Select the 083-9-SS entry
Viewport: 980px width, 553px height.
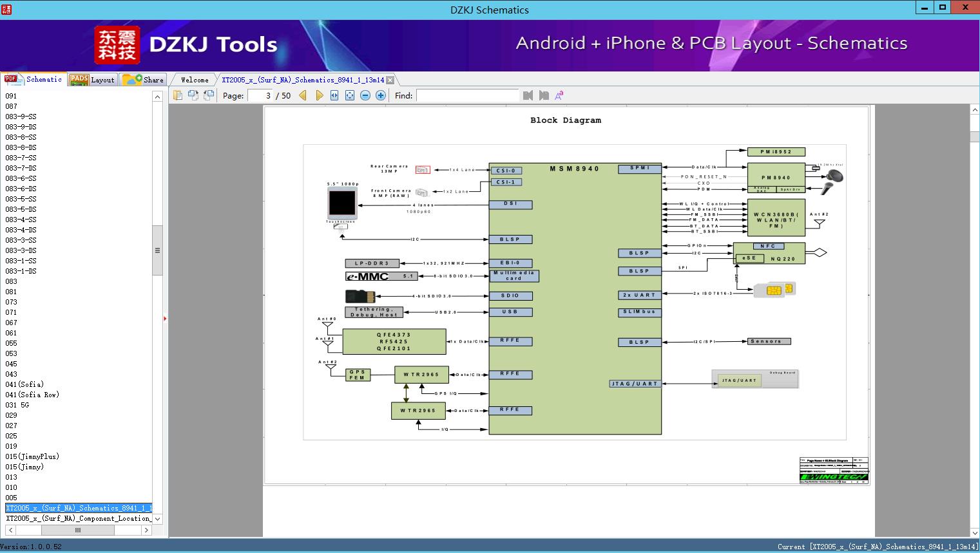21,117
